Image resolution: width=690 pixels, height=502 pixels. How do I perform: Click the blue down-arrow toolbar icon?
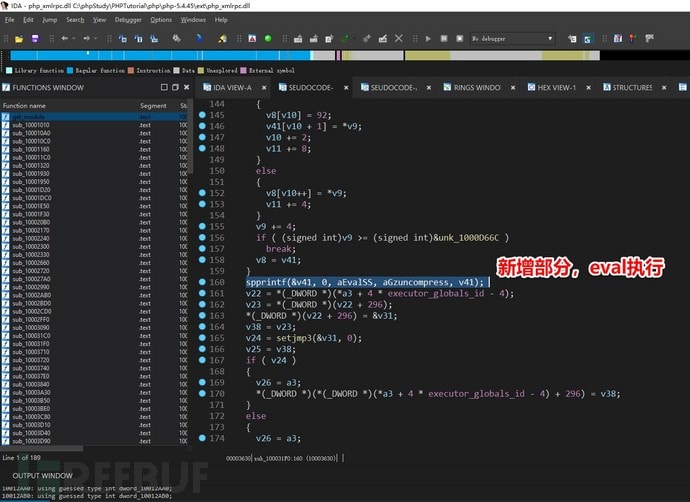pyautogui.click(x=199, y=39)
